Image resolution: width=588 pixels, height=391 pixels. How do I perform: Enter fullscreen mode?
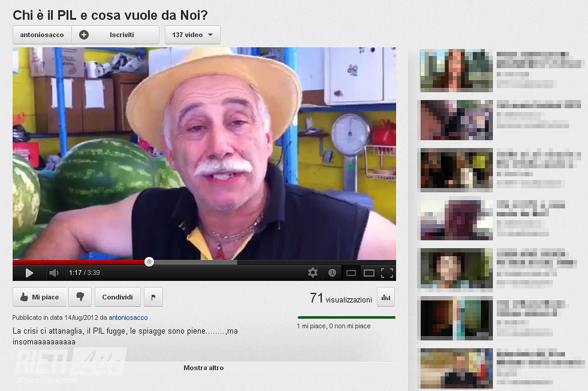click(x=387, y=273)
